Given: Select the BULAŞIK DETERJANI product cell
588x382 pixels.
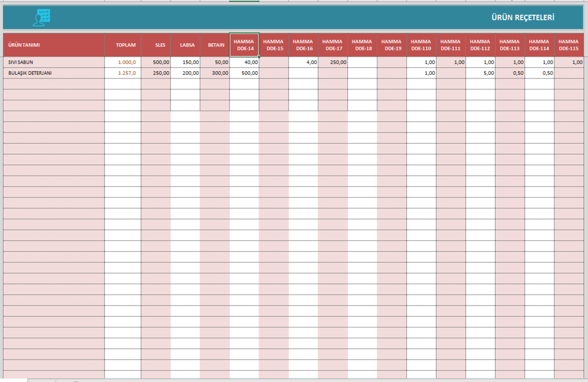Looking at the screenshot, I should pos(54,73).
